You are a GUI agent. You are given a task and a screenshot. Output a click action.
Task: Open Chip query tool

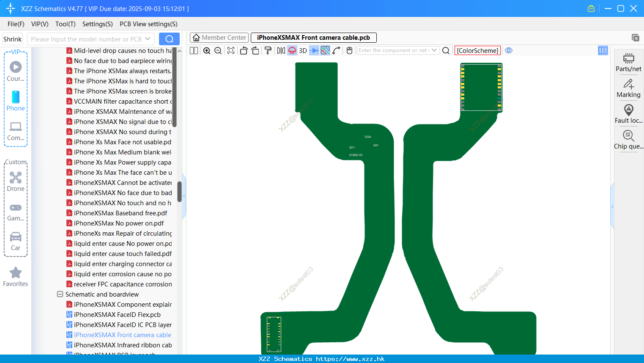pos(628,140)
